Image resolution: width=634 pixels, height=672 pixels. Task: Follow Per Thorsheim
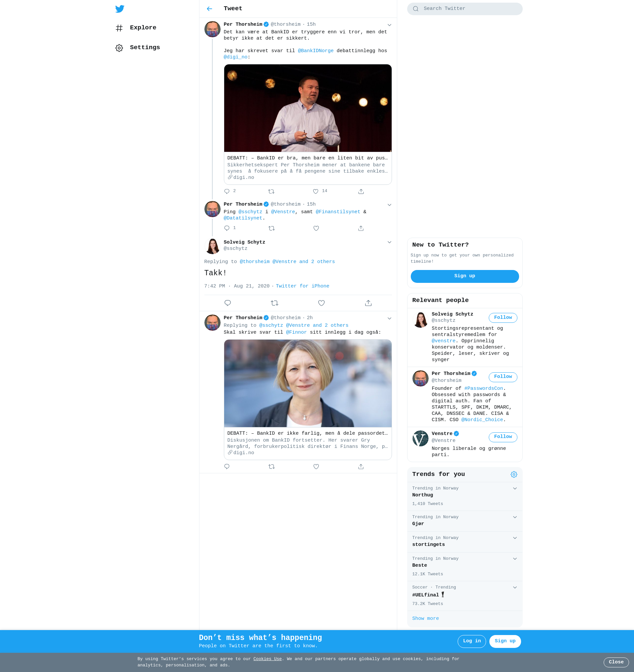503,377
